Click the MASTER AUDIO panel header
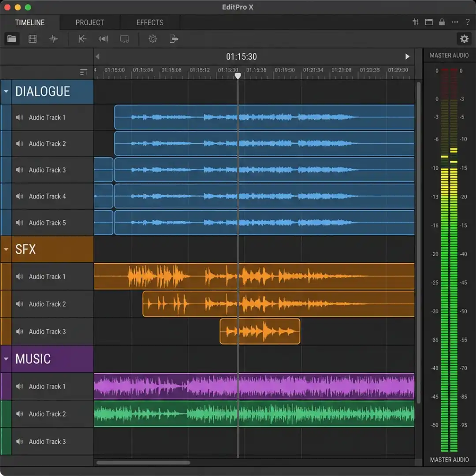476x476 pixels. [x=449, y=56]
